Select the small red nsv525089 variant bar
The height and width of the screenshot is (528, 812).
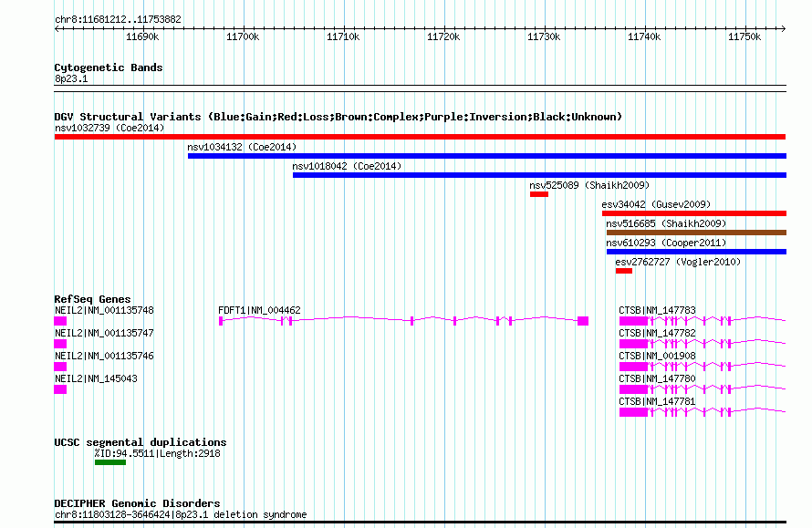(539, 194)
